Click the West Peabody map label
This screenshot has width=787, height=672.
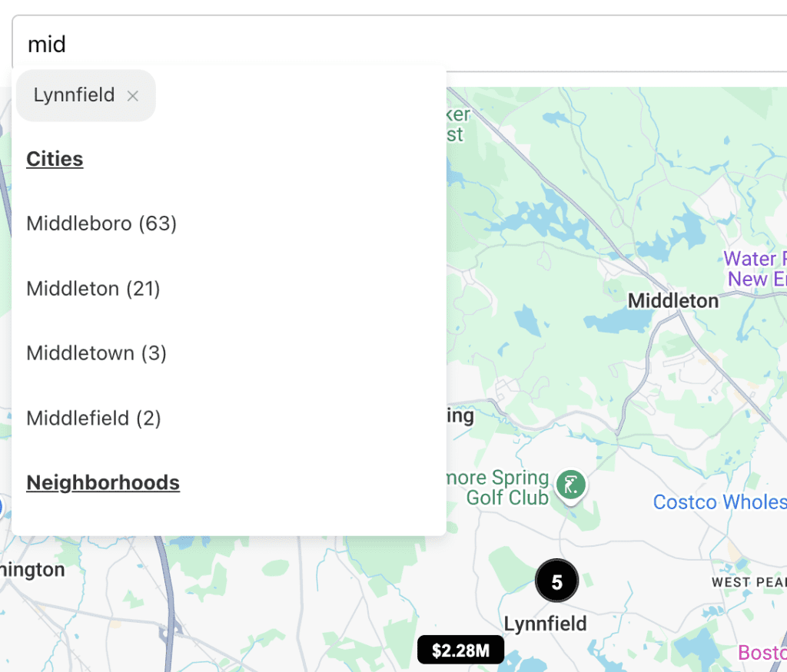click(x=748, y=582)
